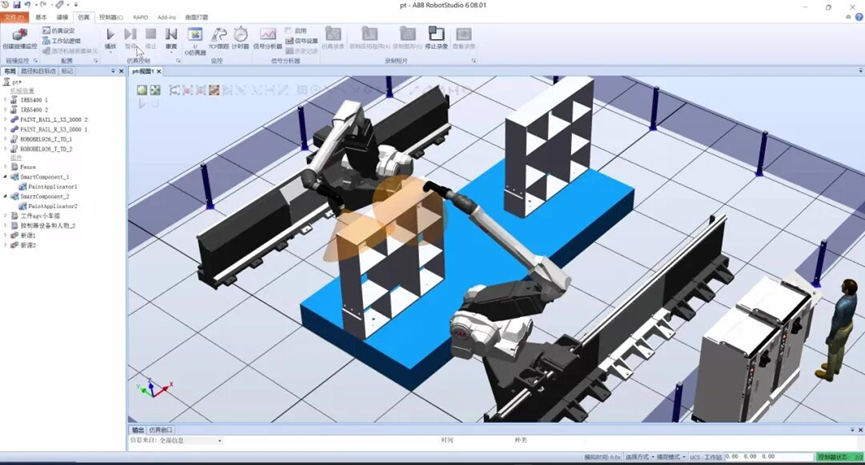Collapse the SmartComponent_1 tree node

[x=6, y=177]
